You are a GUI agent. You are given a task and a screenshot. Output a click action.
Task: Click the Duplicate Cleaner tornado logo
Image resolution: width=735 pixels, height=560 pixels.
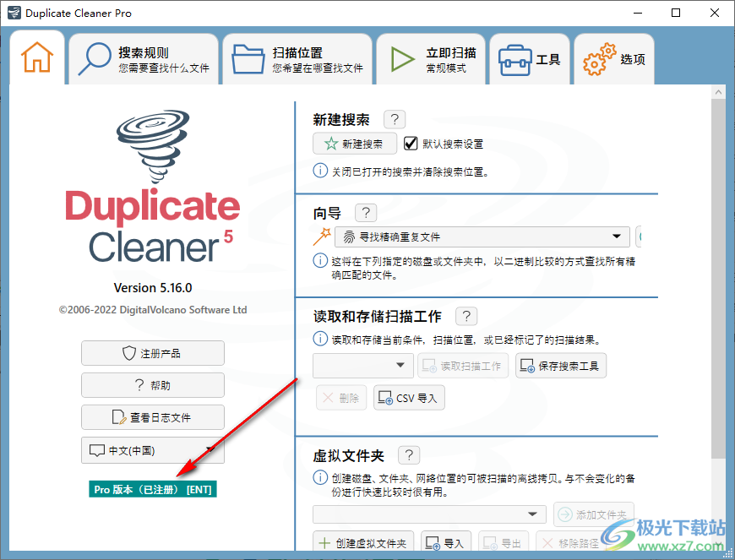(x=153, y=147)
